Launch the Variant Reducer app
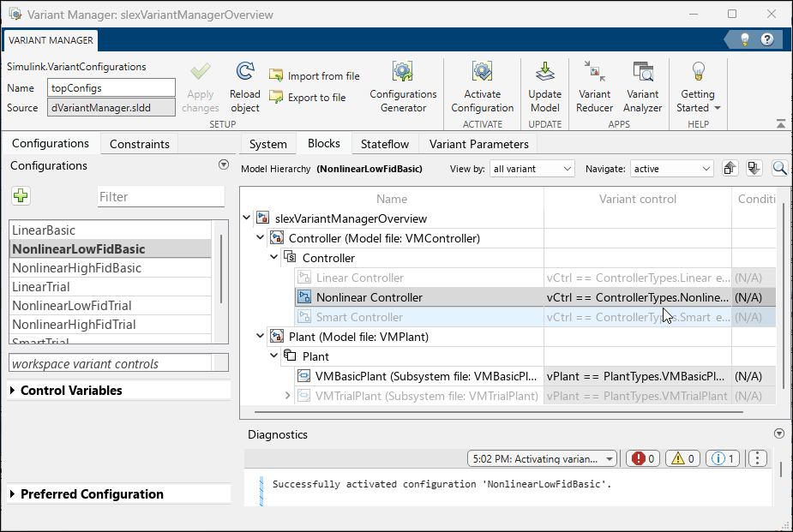 [x=594, y=87]
